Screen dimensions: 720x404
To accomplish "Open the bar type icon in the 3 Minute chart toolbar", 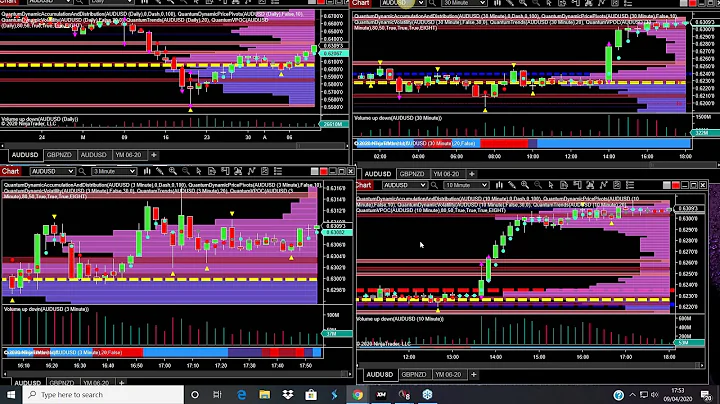I will click(x=147, y=171).
